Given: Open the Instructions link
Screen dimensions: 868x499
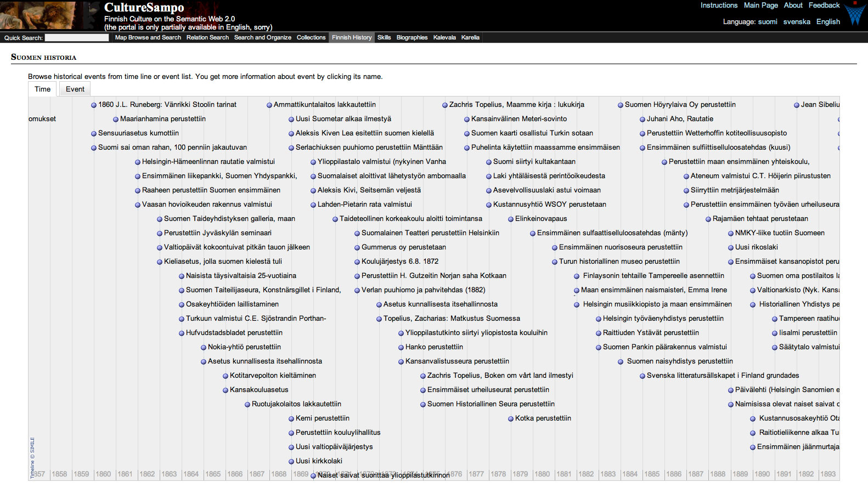Looking at the screenshot, I should tap(719, 5).
